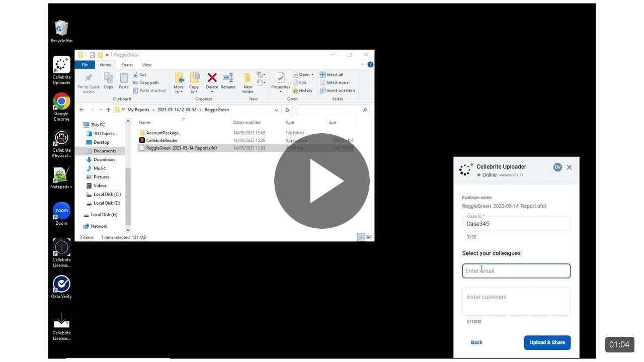This screenshot has width=644, height=362.
Task: Switch to the View ribbon tab
Action: tap(147, 65)
